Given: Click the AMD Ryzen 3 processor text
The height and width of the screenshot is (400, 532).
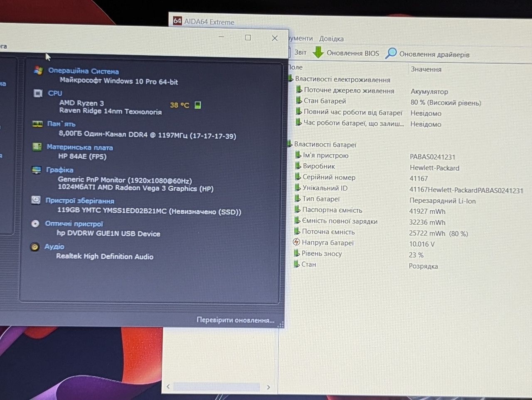Looking at the screenshot, I should pos(81,103).
